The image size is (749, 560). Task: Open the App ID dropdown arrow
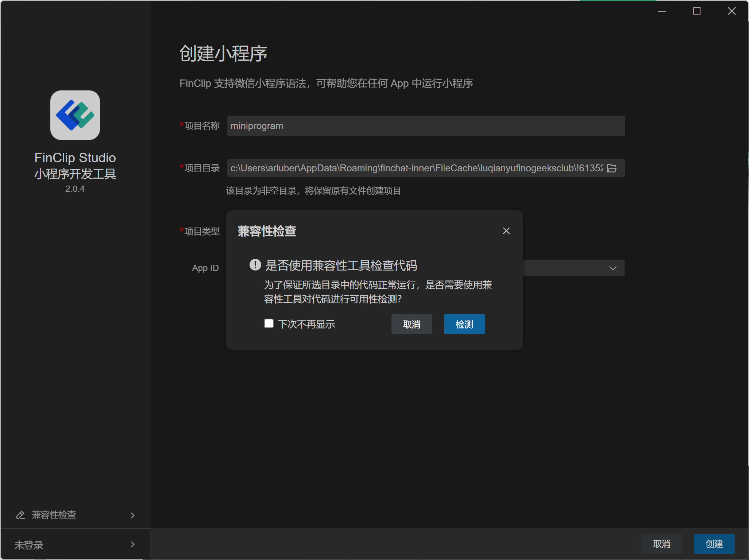tap(613, 268)
